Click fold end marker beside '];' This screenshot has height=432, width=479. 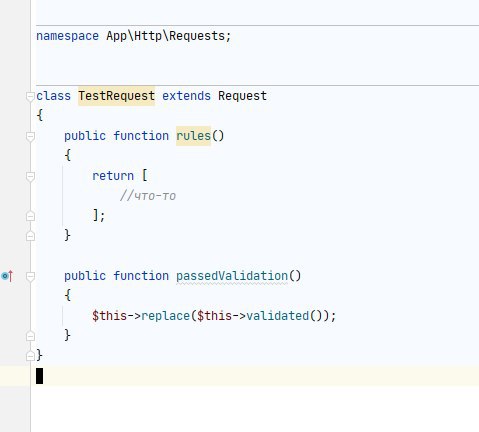(30, 216)
